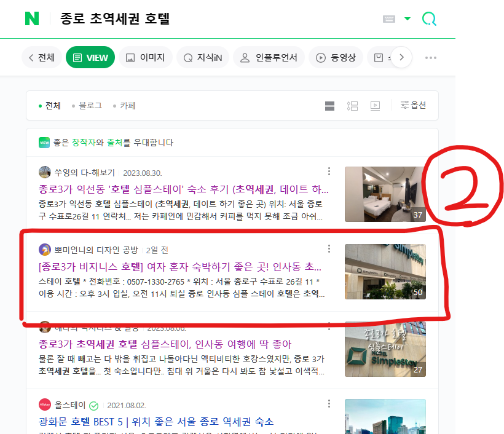Click the green VIEW badge icon

[x=44, y=143]
